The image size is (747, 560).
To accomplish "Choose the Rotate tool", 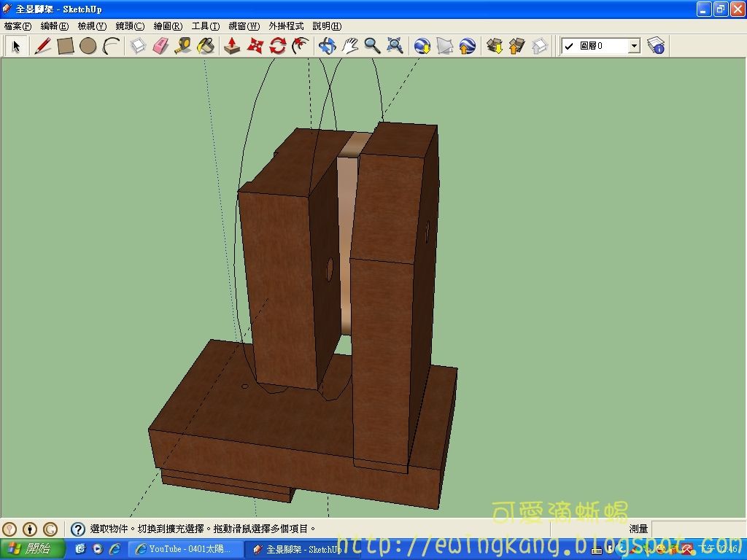I will (x=277, y=46).
